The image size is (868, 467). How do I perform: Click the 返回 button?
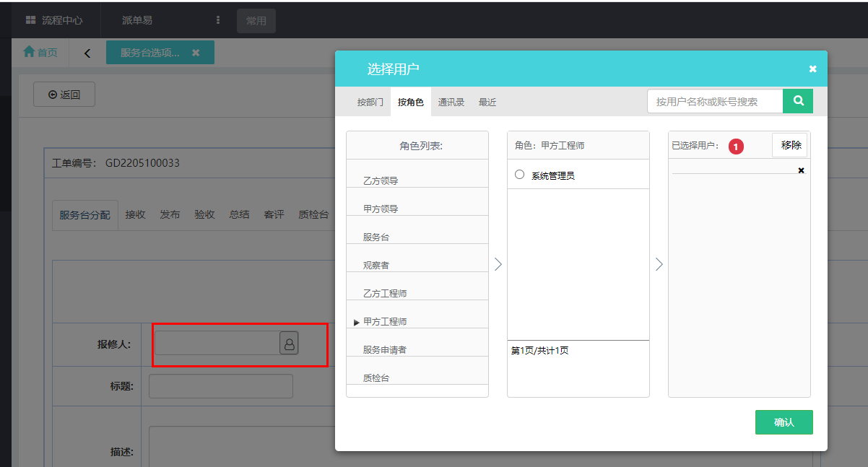(x=64, y=95)
